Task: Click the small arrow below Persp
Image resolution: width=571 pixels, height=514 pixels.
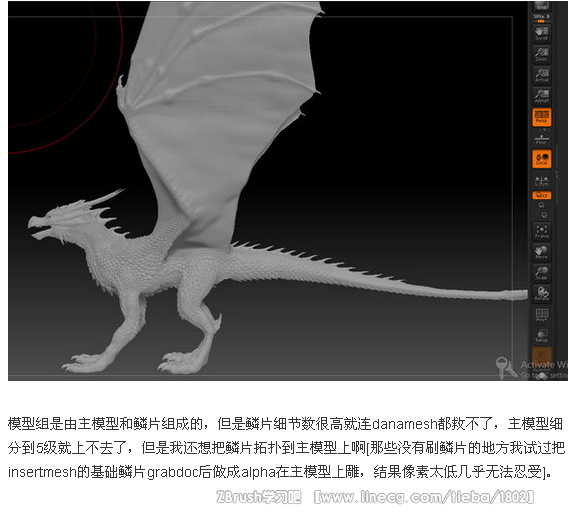Action: click(x=544, y=130)
